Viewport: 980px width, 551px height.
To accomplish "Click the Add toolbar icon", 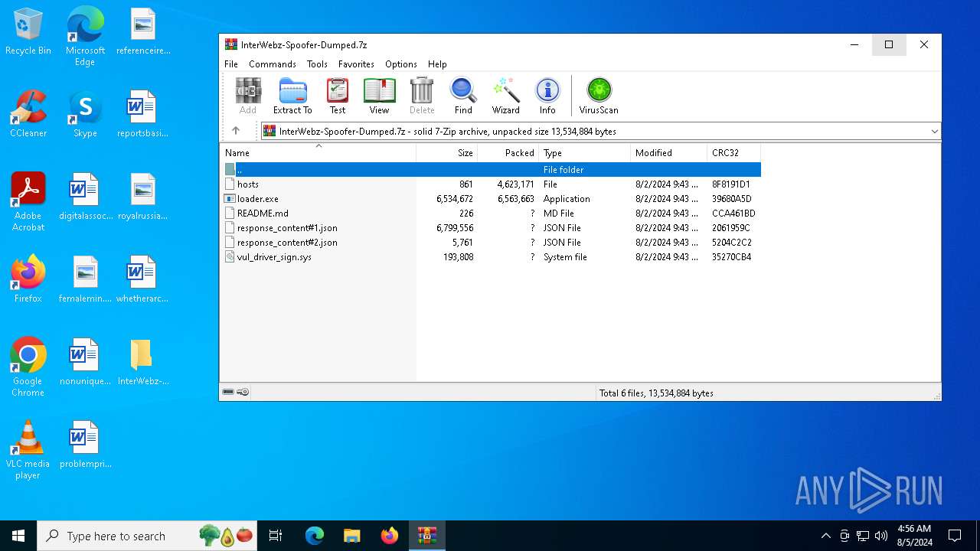I will (247, 96).
